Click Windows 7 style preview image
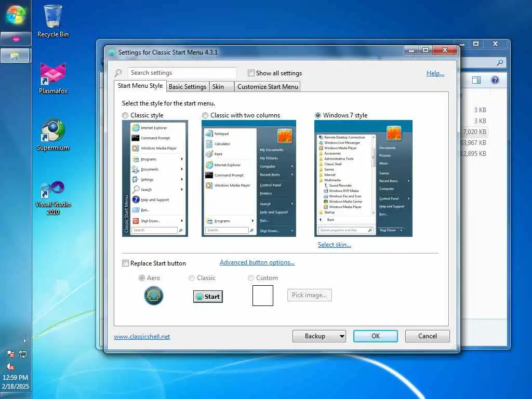This screenshot has height=399, width=532. [x=363, y=179]
